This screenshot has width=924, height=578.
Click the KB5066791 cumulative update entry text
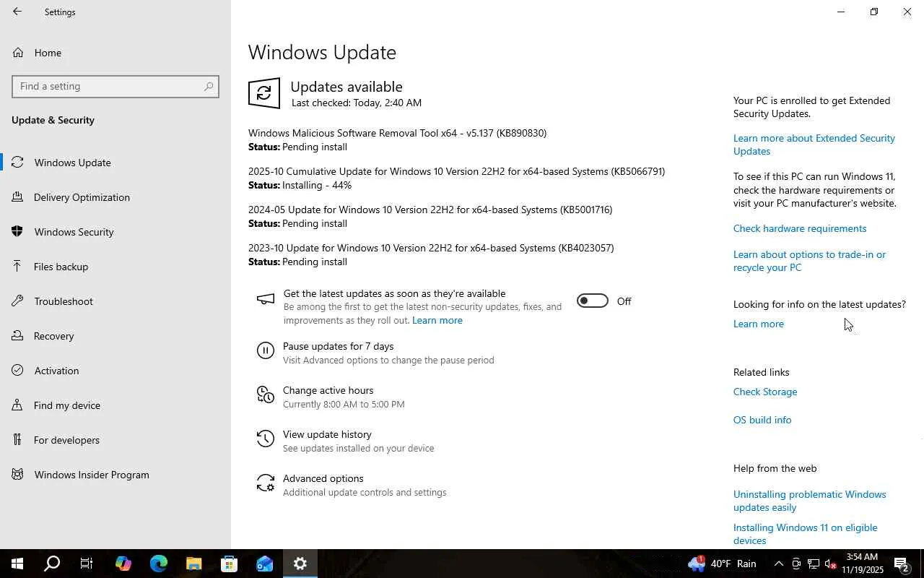coord(456,171)
